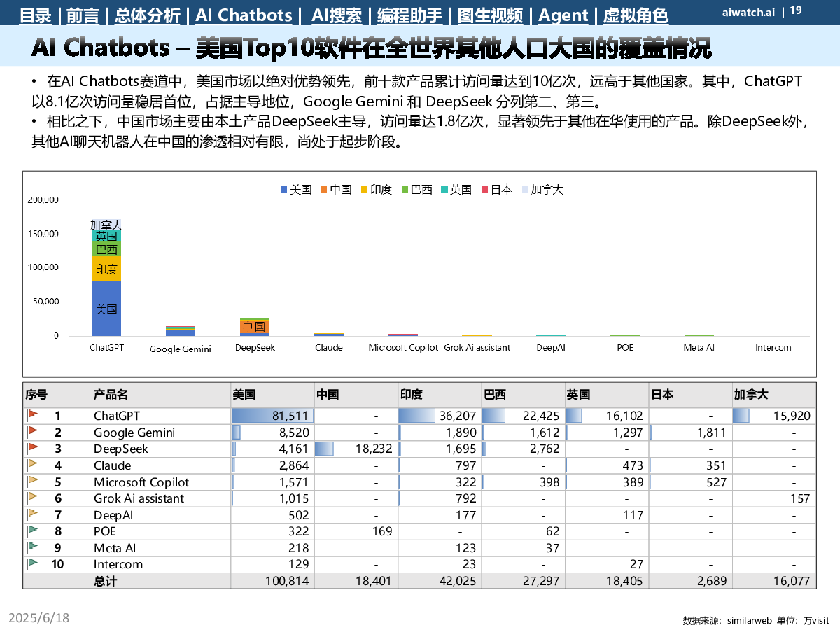This screenshot has width=840, height=630.
Task: Go to the Agent section
Action: 563,15
